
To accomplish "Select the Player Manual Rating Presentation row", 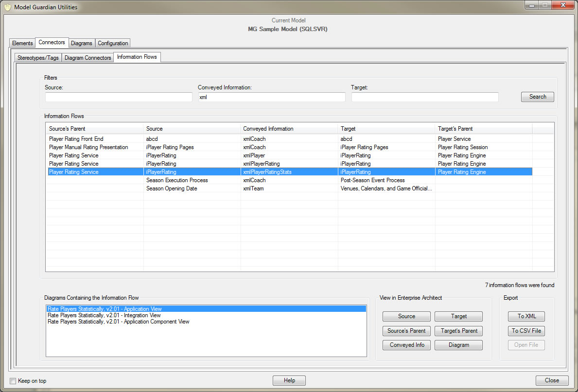I will [290, 147].
